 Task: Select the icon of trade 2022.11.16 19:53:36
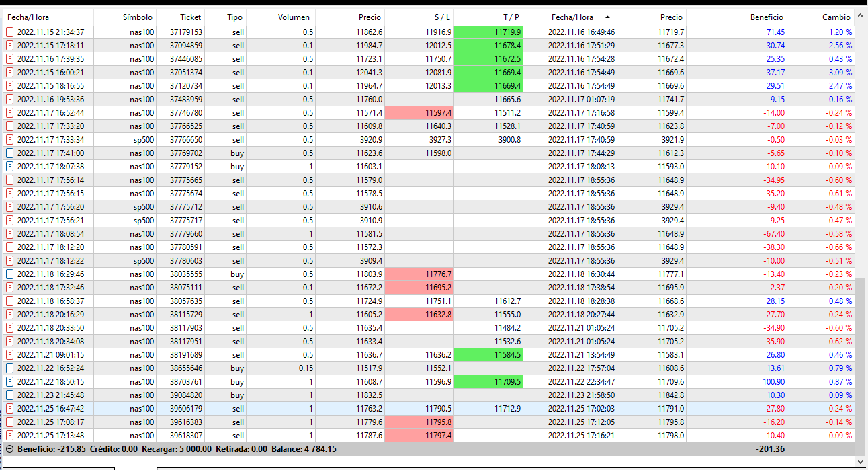tap(9, 99)
